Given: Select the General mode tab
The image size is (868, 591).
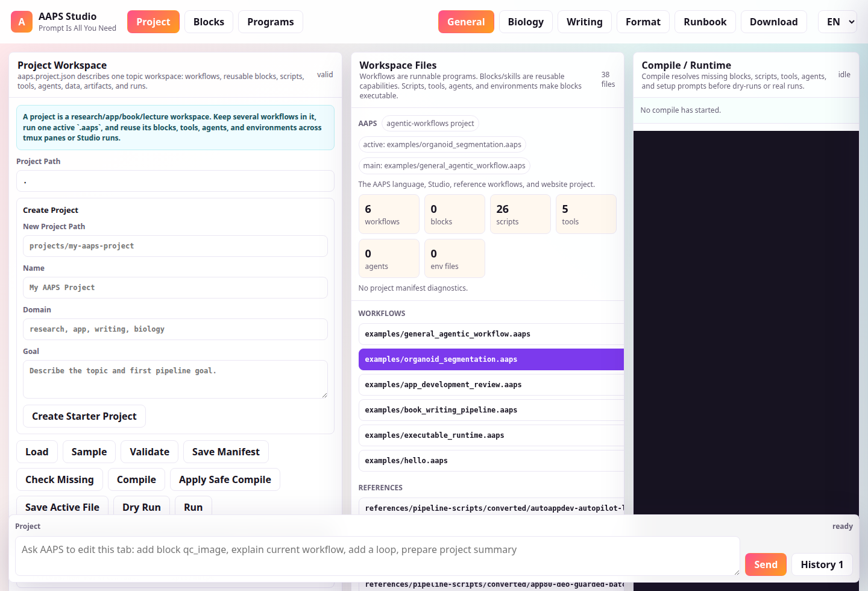Looking at the screenshot, I should point(466,22).
